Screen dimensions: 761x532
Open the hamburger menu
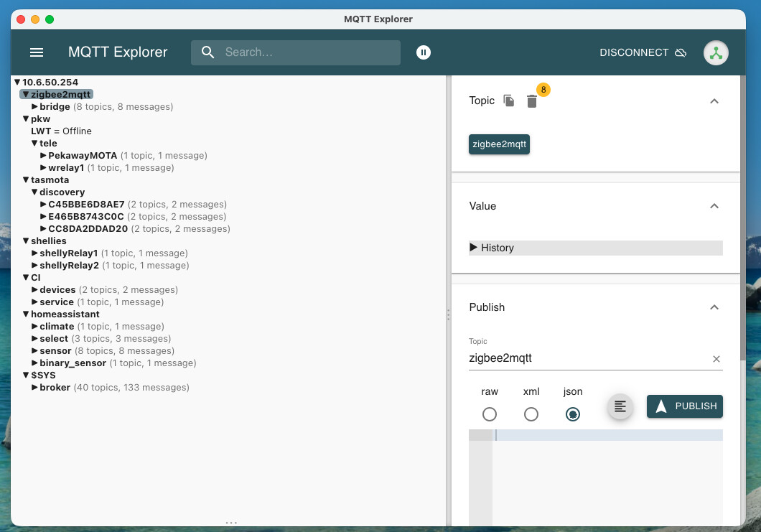37,52
